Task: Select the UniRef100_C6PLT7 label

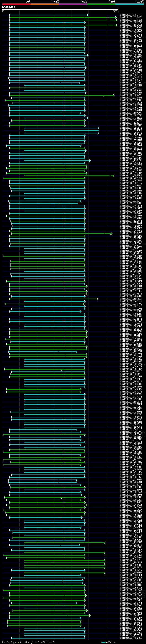Action: 131,75
